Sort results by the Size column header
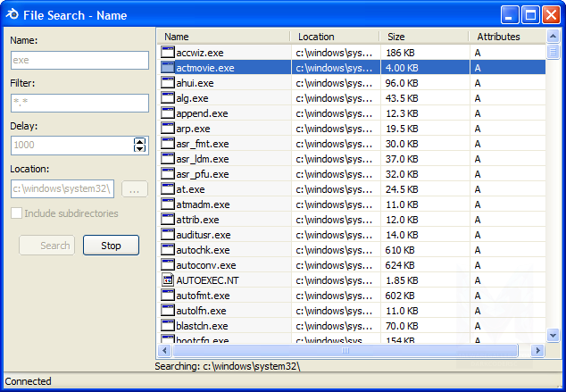 [423, 37]
